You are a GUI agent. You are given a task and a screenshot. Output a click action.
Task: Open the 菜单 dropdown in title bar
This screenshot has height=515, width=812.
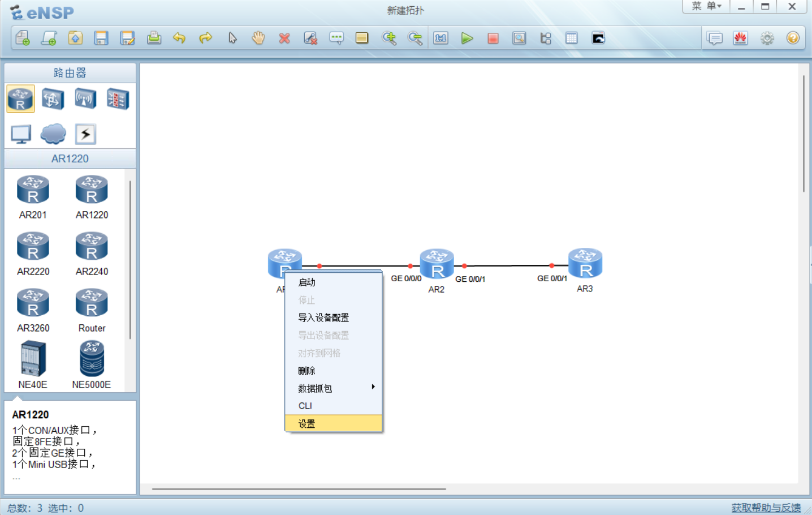706,6
